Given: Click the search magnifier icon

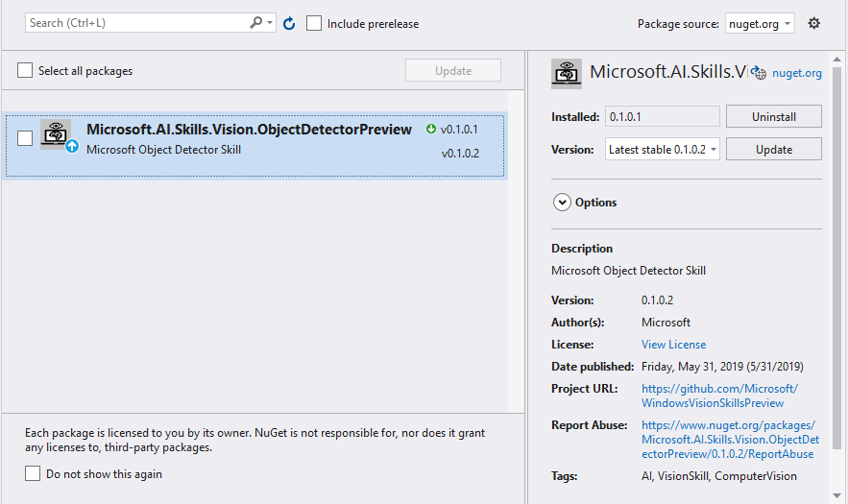Looking at the screenshot, I should 255,23.
